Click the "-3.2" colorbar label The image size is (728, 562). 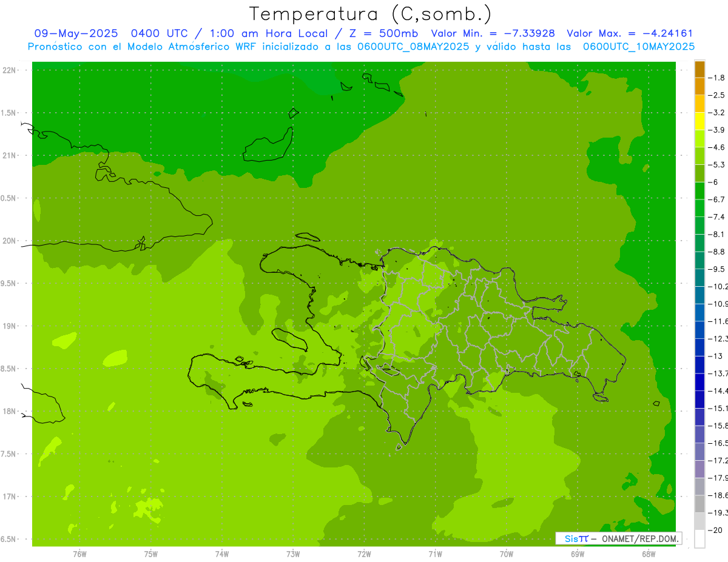716,112
